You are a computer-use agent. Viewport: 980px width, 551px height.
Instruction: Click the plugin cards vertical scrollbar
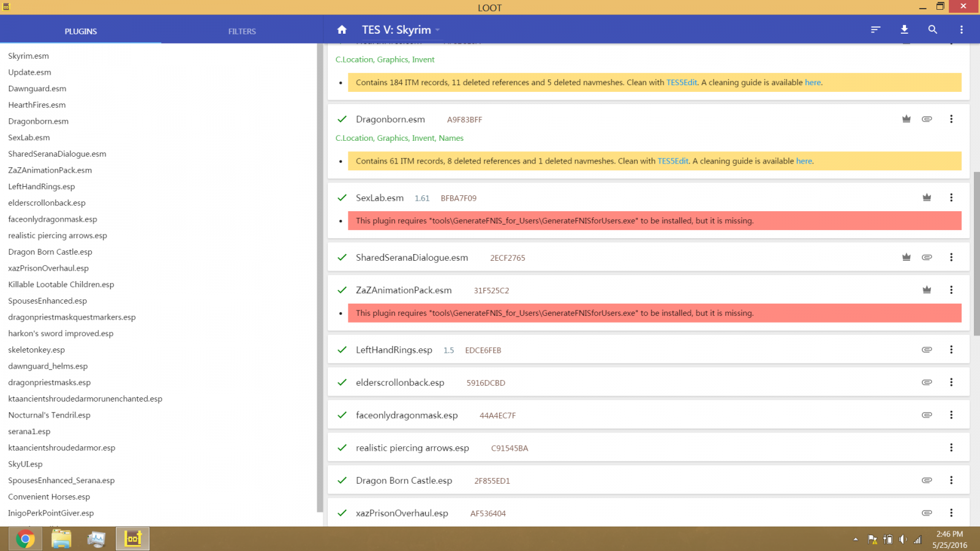pyautogui.click(x=976, y=253)
